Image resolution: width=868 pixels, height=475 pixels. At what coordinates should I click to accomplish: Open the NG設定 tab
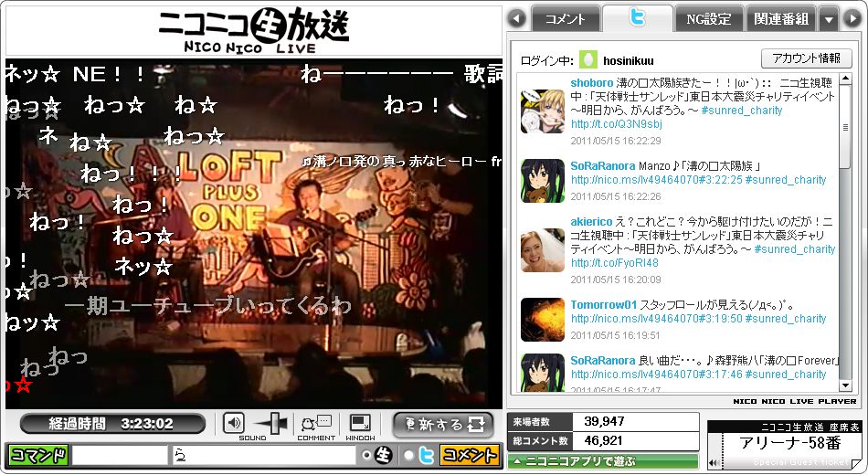709,19
